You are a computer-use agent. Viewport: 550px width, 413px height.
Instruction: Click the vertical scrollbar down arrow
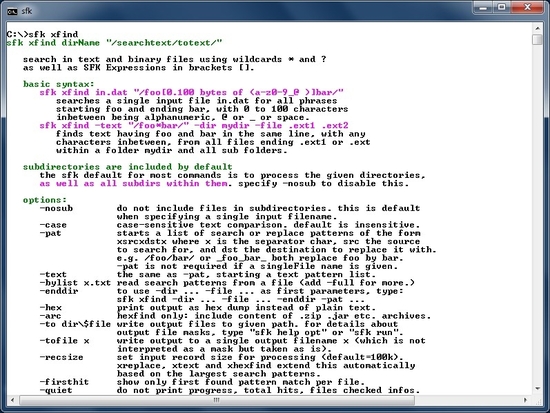537,388
